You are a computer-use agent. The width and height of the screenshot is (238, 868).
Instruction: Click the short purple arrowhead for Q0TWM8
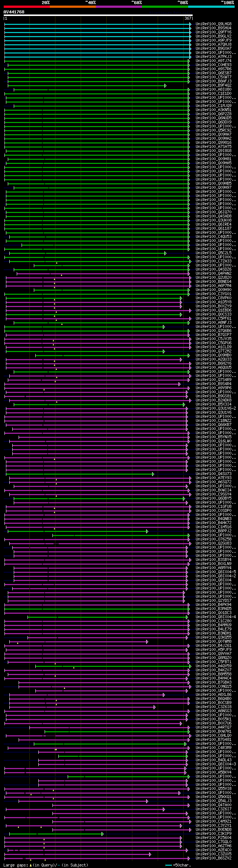147,642
